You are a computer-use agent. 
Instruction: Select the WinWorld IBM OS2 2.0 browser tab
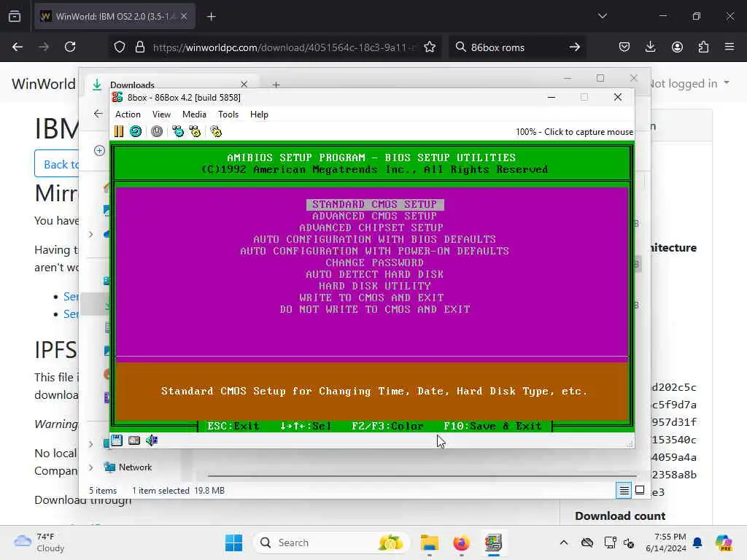click(115, 17)
